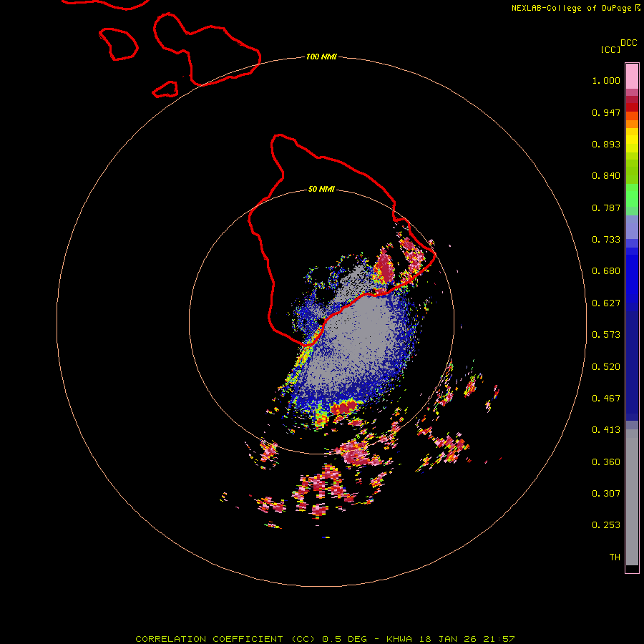Pick the orange band in color bar
The image size is (644, 644).
(632, 124)
